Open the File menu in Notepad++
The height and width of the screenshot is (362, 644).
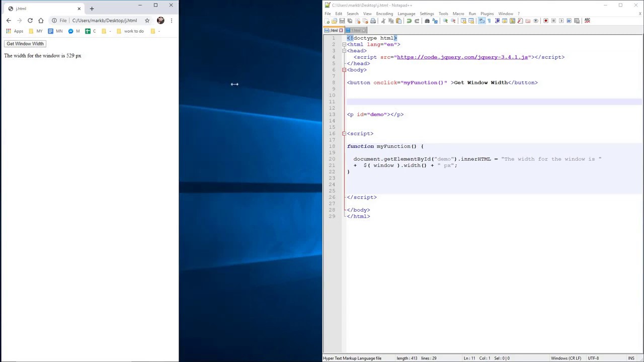[x=328, y=14]
